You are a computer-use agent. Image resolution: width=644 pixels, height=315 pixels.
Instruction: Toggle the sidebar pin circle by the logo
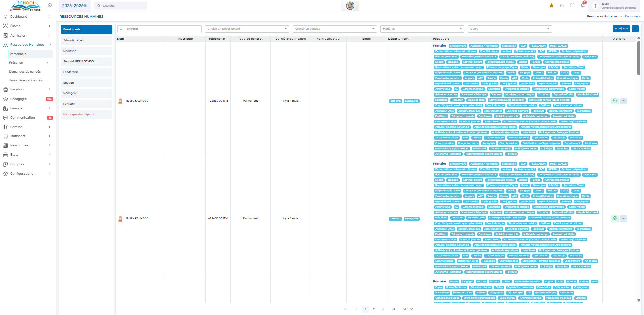tap(50, 5)
